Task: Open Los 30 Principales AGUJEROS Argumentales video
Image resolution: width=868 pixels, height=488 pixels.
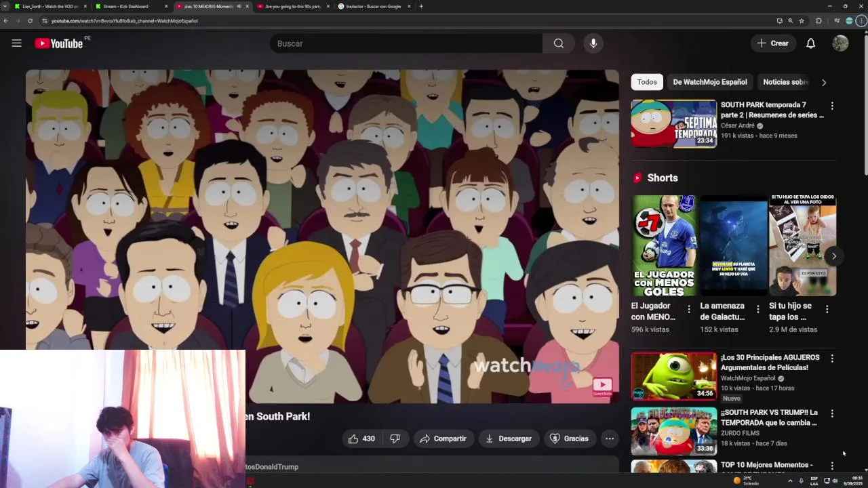Action: pyautogui.click(x=770, y=363)
